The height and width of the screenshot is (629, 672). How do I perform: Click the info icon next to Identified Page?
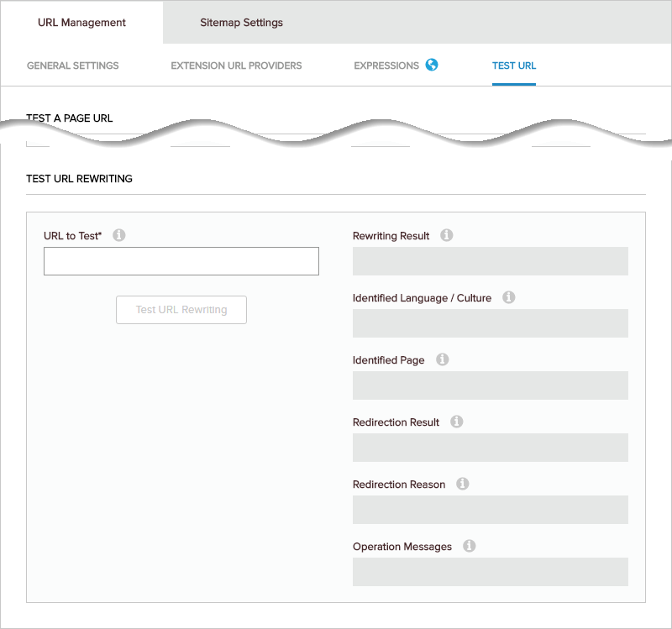tap(443, 359)
